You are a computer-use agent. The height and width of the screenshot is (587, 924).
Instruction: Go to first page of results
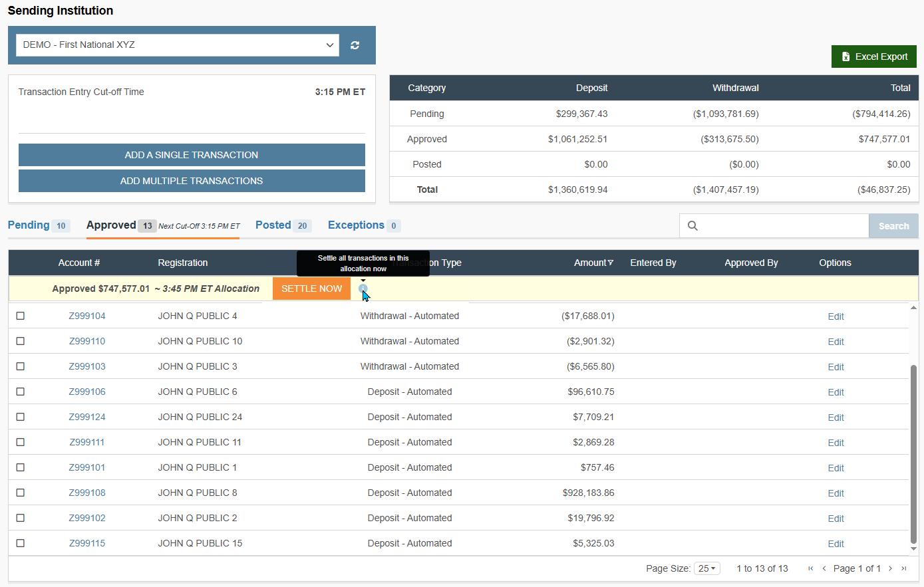pos(810,568)
